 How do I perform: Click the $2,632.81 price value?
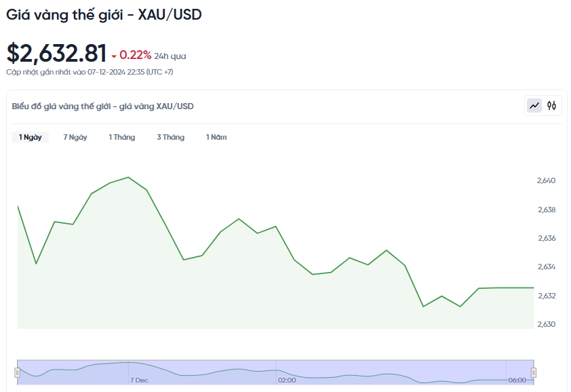[56, 53]
